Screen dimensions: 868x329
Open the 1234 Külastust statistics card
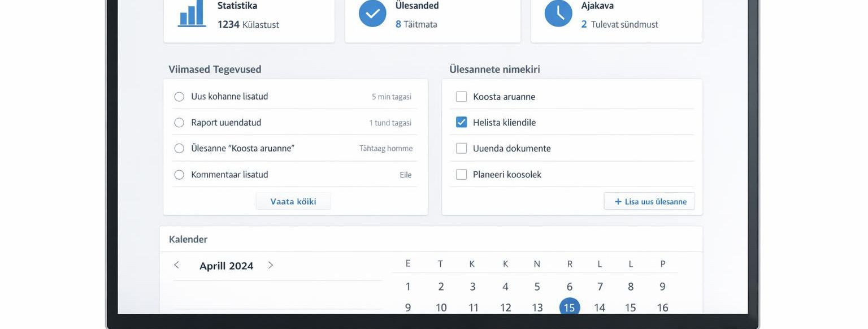point(249,20)
